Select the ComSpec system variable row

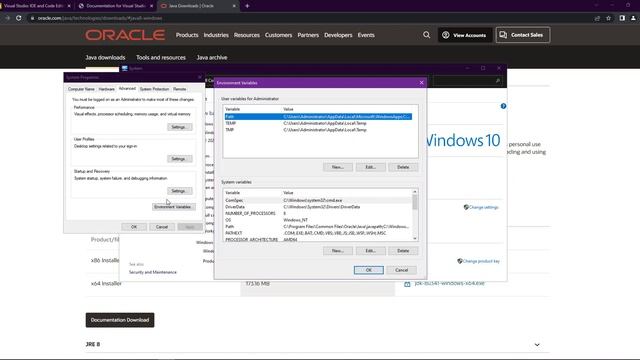(x=318, y=200)
